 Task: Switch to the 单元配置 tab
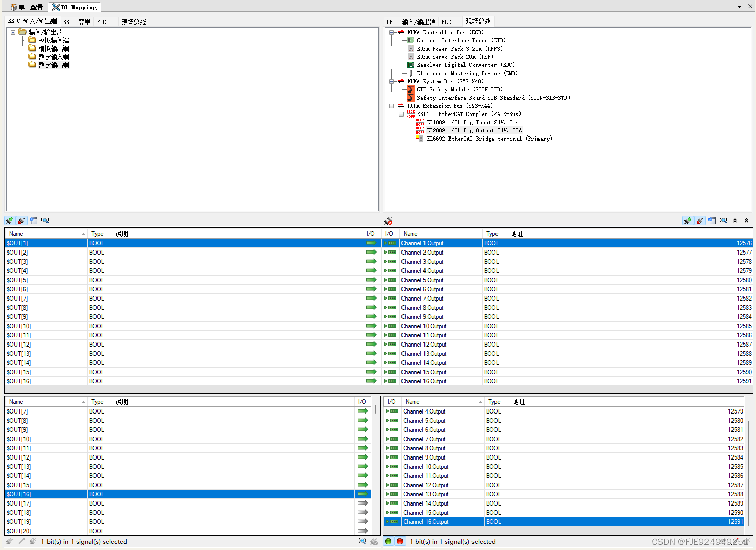[x=27, y=7]
